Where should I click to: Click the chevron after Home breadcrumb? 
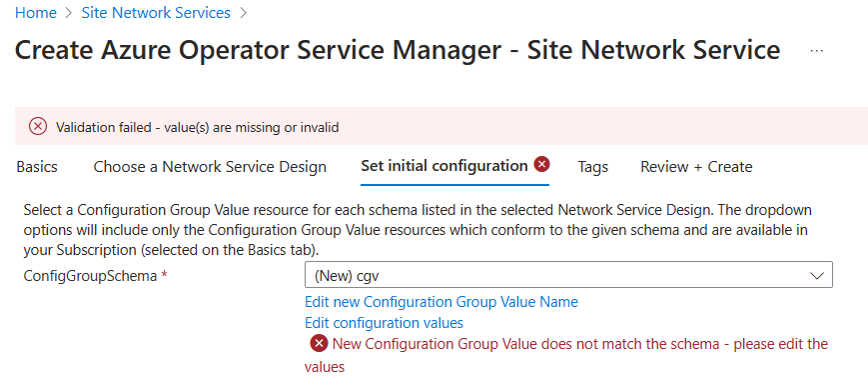coord(69,13)
